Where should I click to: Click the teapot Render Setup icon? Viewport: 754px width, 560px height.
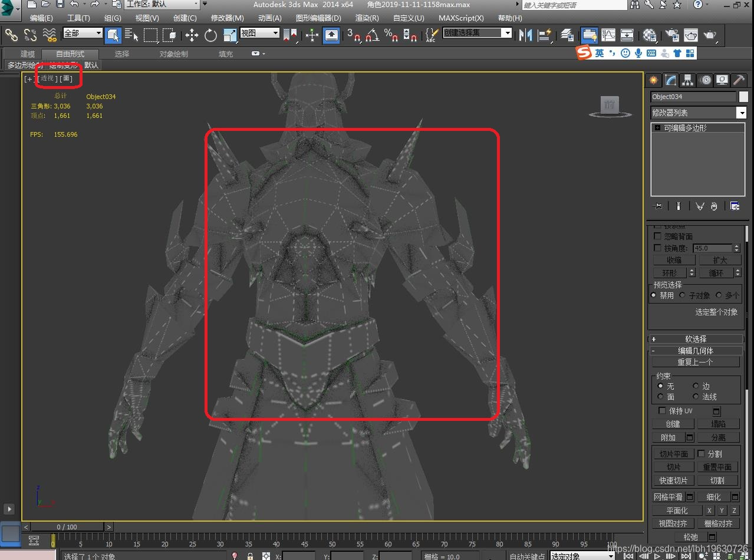[671, 35]
